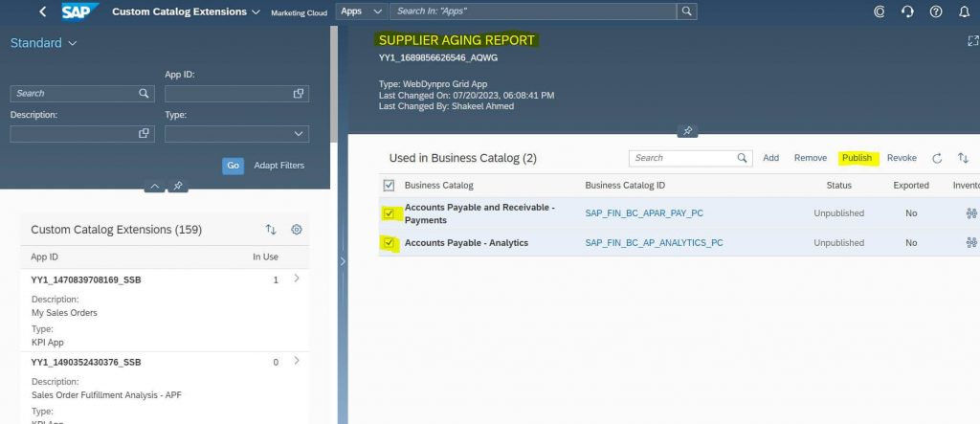Uncheck Accounts Payable and Receivable - Payments row
The height and width of the screenshot is (424, 980).
(x=389, y=213)
